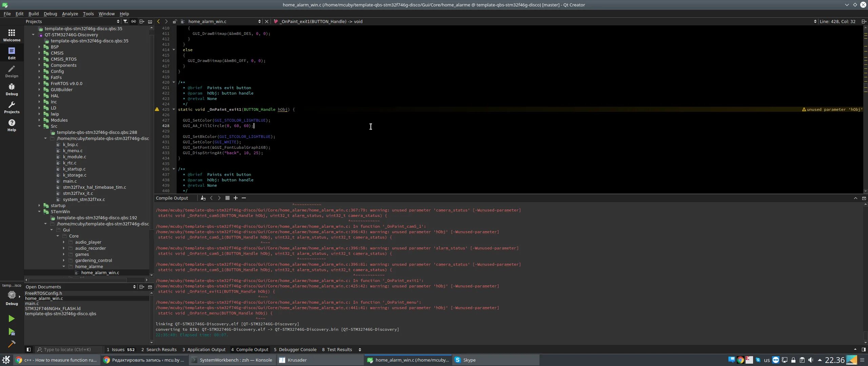868x366 pixels.
Task: Collapse the Src project folder
Action: point(39,126)
